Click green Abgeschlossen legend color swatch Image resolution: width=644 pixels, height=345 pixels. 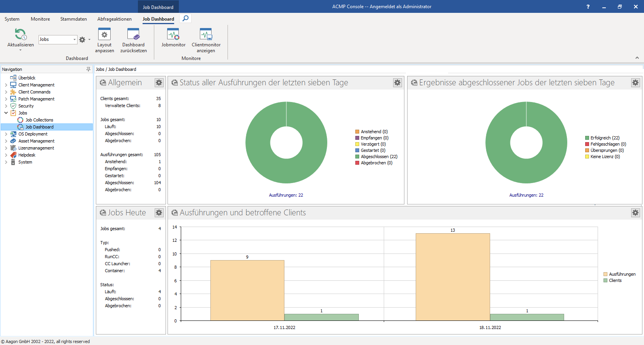(x=357, y=157)
